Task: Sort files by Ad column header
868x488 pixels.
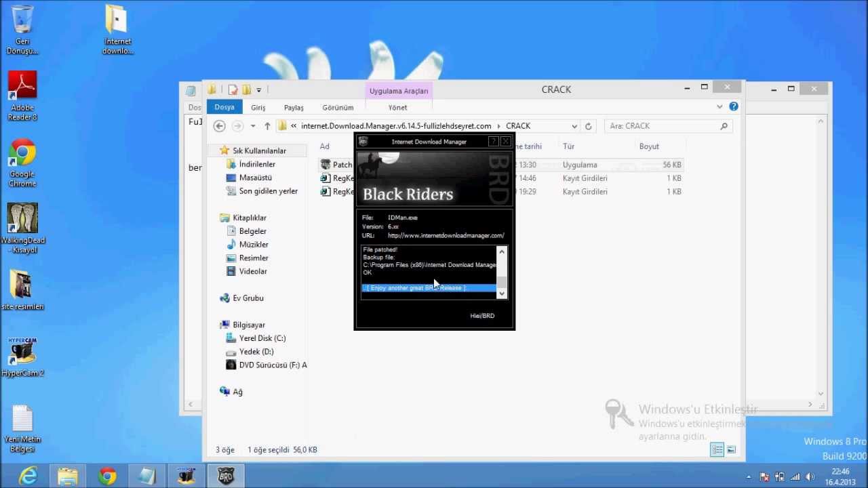Action: pos(325,146)
